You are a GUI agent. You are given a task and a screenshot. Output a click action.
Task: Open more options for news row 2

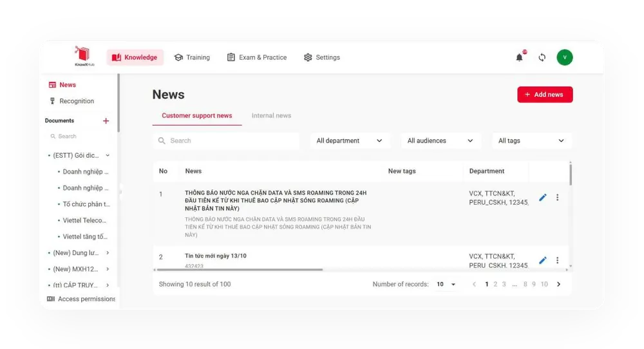click(557, 260)
